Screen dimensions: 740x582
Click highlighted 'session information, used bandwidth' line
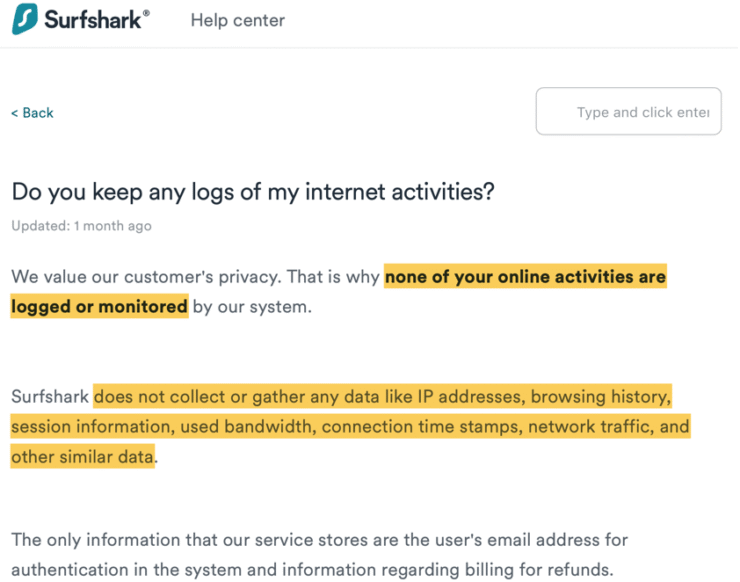(350, 427)
